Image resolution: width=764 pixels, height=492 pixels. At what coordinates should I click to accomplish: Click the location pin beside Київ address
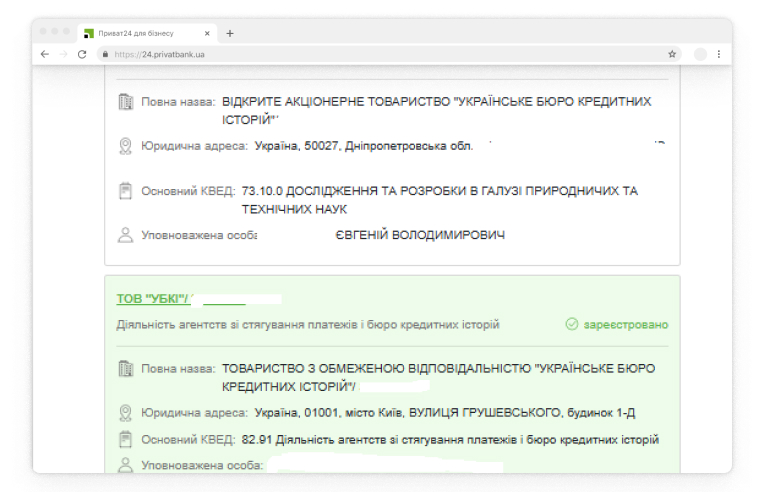[x=126, y=412]
